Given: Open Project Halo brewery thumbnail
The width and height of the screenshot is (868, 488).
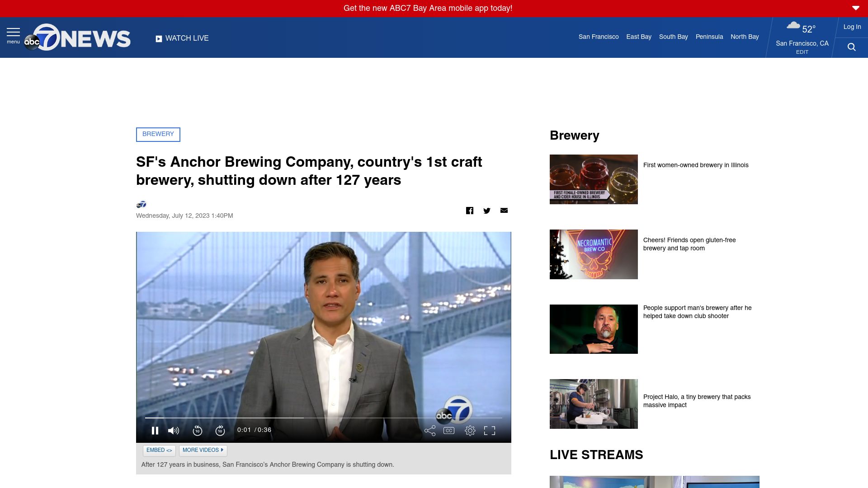Looking at the screenshot, I should click(x=594, y=404).
